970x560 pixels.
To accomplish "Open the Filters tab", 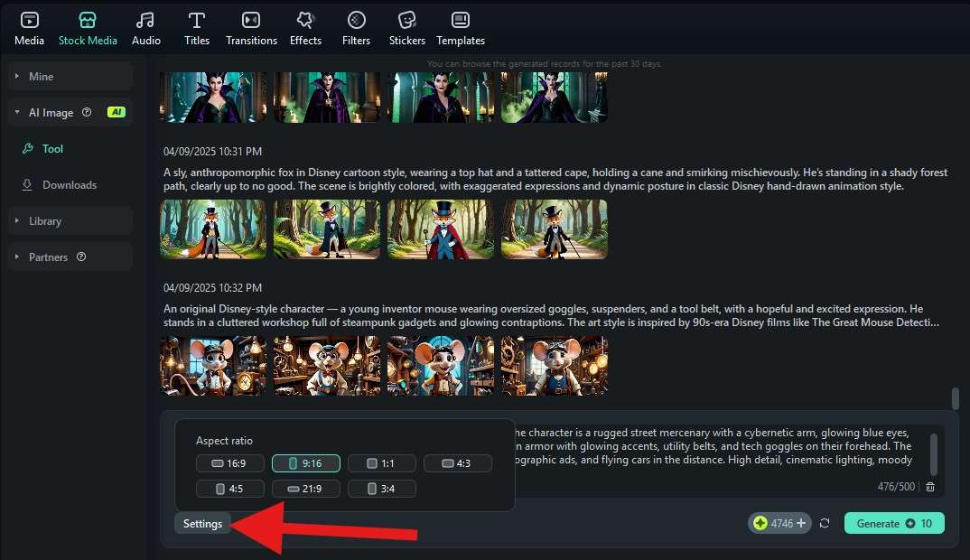I will tap(357, 29).
